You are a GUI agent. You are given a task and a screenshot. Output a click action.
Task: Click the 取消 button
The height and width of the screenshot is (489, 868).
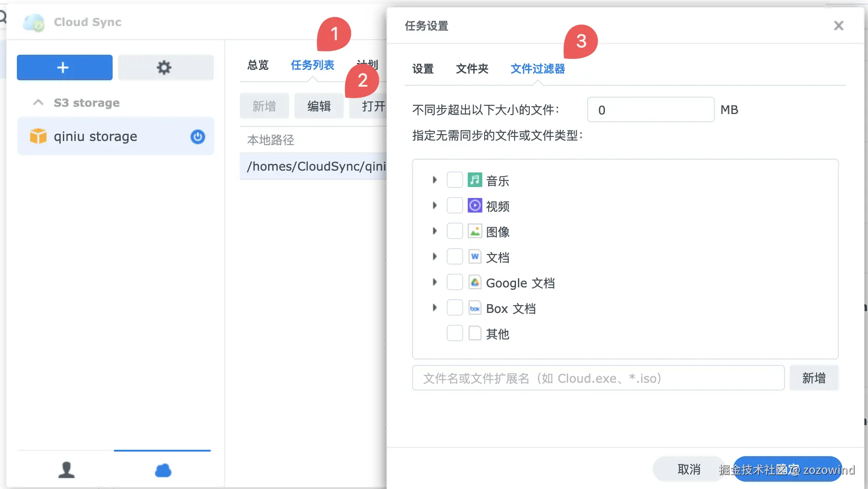(x=689, y=468)
